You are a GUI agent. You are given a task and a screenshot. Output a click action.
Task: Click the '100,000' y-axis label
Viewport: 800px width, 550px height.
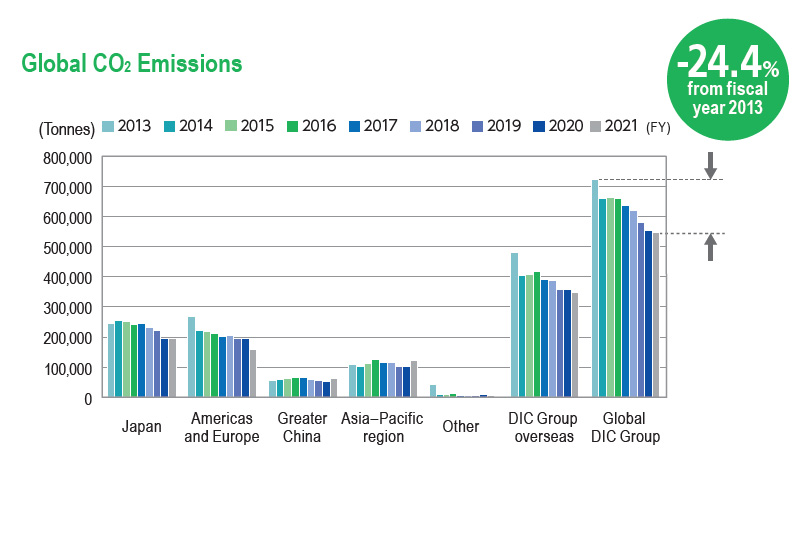(x=67, y=368)
